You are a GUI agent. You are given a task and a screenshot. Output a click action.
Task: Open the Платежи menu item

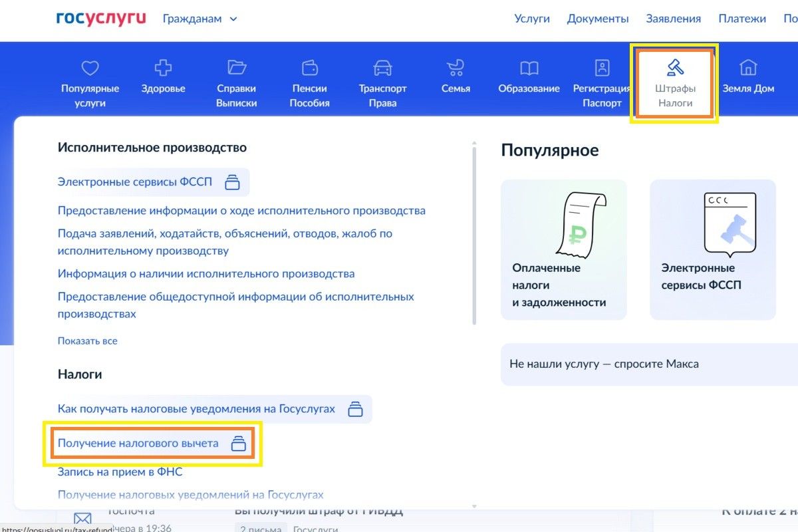point(742,19)
